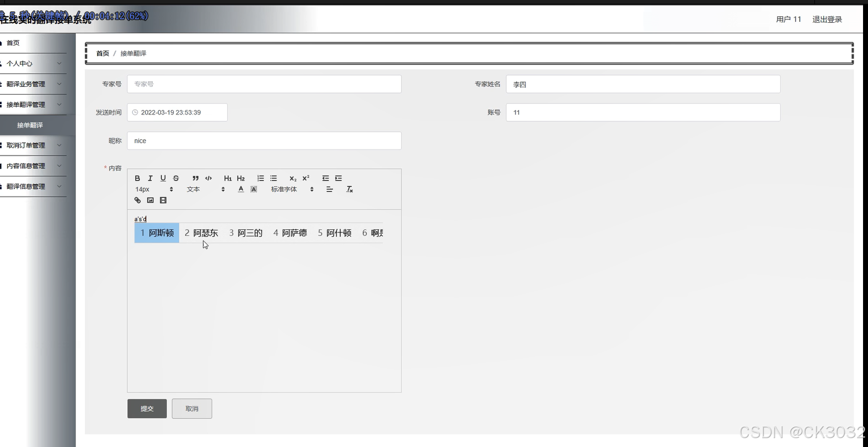Apply strikethrough to the text
Screen dimensions: 868x447
176,178
